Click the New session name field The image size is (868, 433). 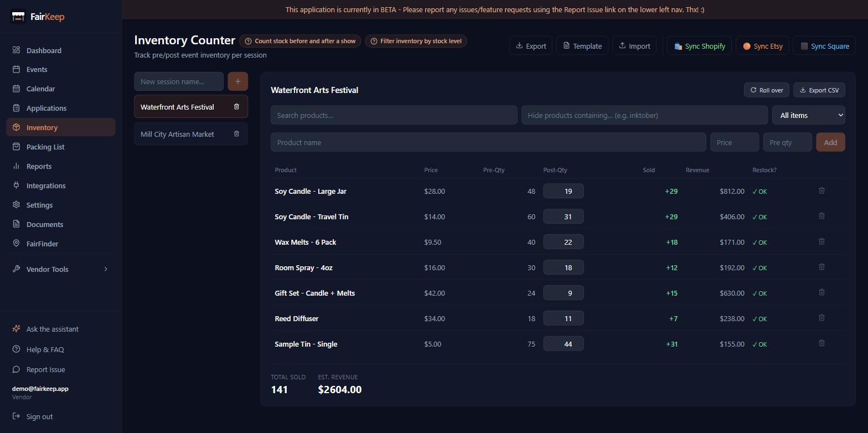click(x=179, y=81)
